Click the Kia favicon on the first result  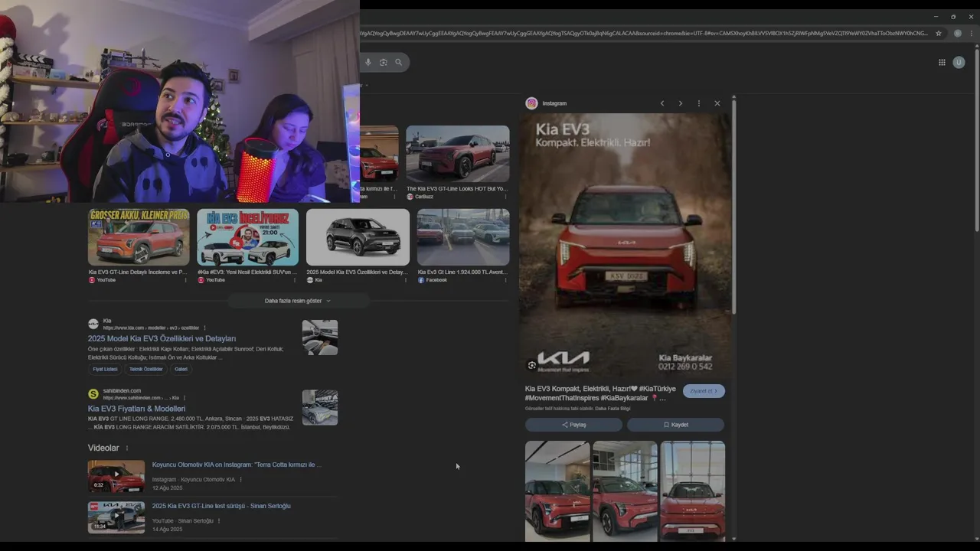(x=93, y=324)
